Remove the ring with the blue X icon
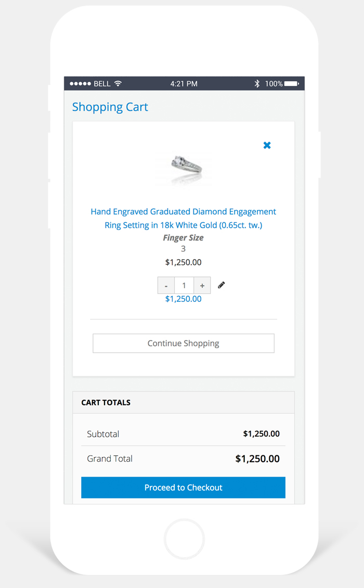 point(267,145)
